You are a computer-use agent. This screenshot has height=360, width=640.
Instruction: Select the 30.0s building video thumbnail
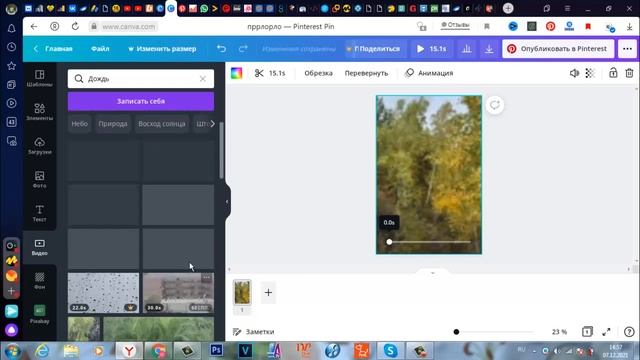pos(178,293)
